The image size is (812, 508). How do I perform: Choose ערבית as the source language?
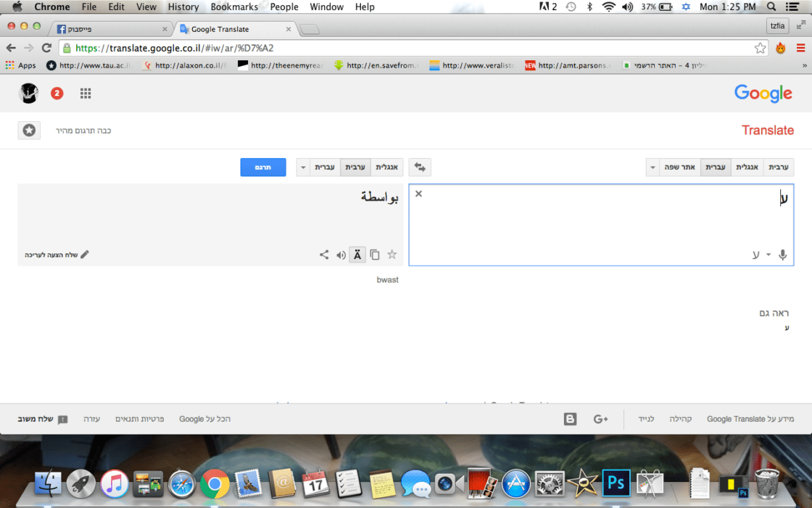point(779,168)
